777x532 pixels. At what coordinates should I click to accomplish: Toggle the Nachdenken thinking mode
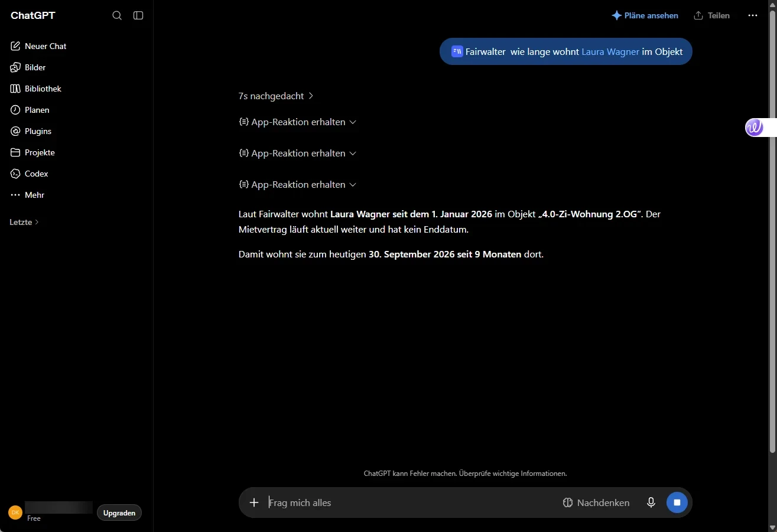[x=596, y=502]
